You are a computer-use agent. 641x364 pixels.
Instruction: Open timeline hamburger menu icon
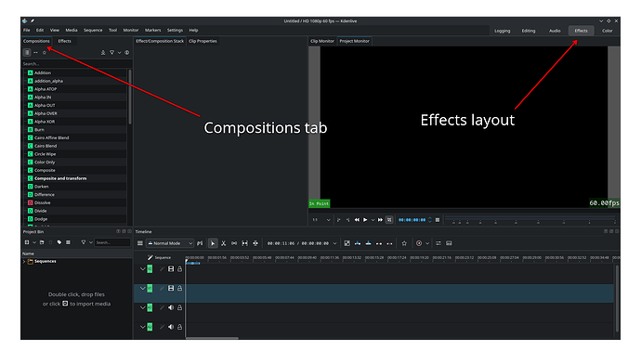[x=139, y=243]
